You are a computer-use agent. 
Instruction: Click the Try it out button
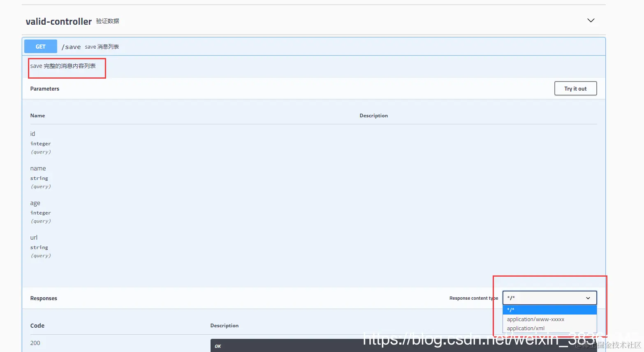[x=575, y=89]
